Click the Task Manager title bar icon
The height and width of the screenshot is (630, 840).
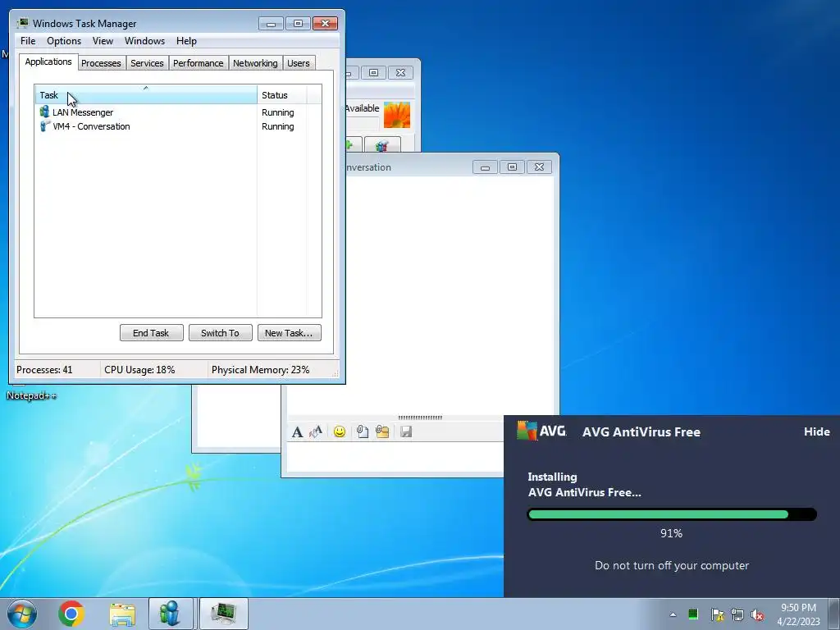(x=22, y=23)
